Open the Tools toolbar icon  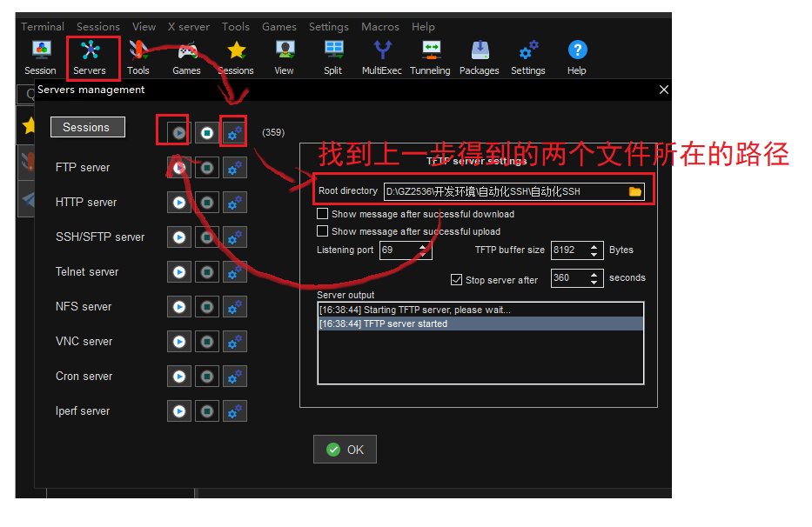pos(138,58)
